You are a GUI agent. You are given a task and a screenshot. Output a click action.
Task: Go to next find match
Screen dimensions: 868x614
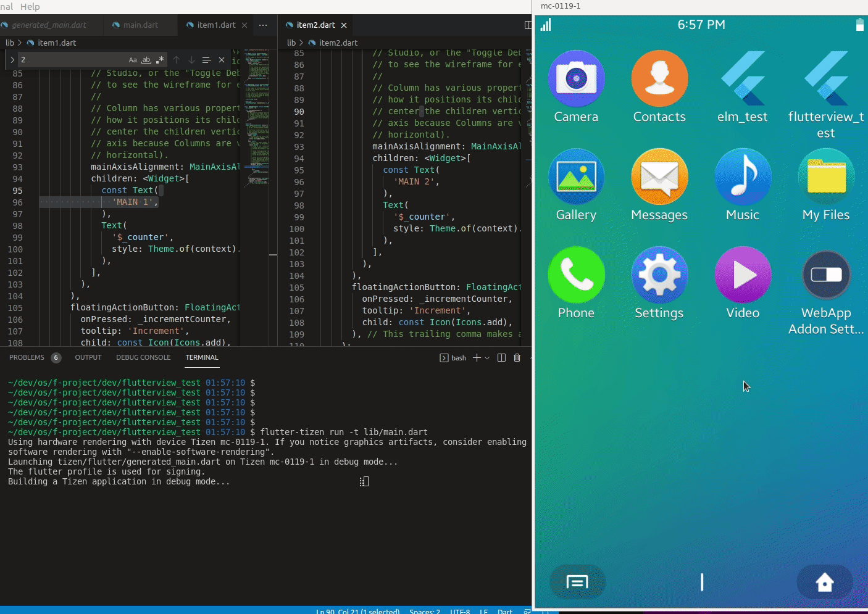[191, 60]
